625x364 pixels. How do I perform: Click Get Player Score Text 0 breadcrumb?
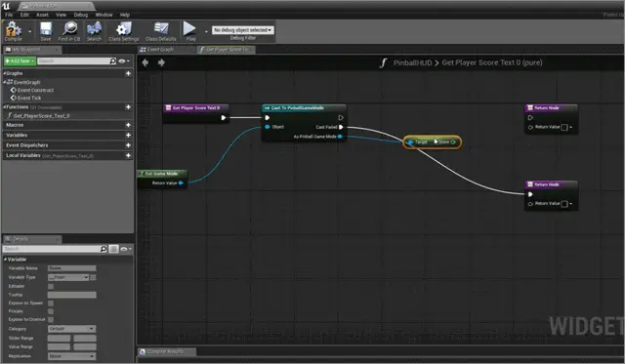click(492, 62)
